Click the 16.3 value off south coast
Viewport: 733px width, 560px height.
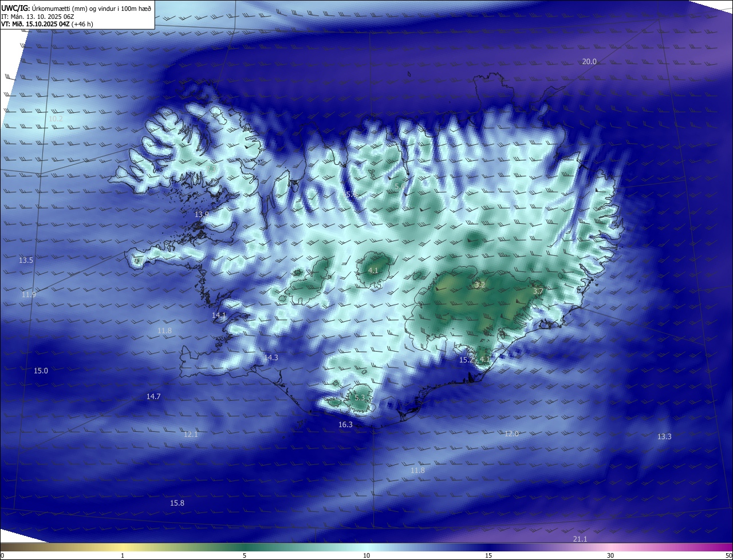pos(345,425)
